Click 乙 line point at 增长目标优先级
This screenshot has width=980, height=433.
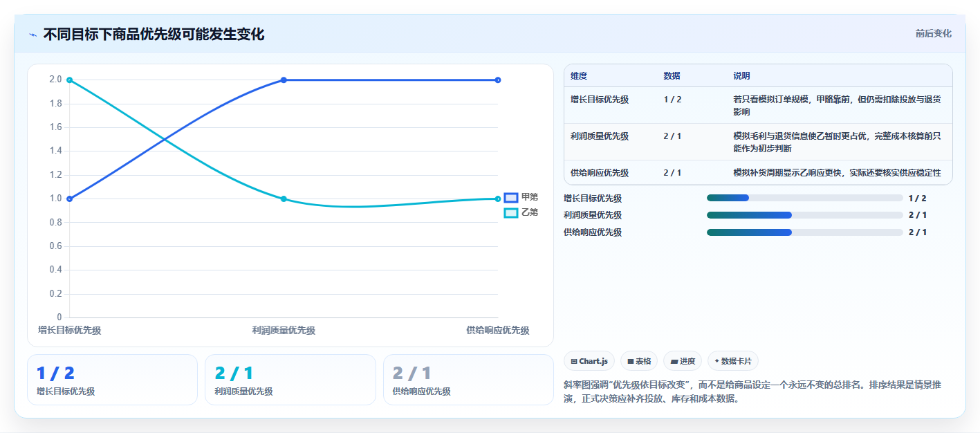point(69,80)
